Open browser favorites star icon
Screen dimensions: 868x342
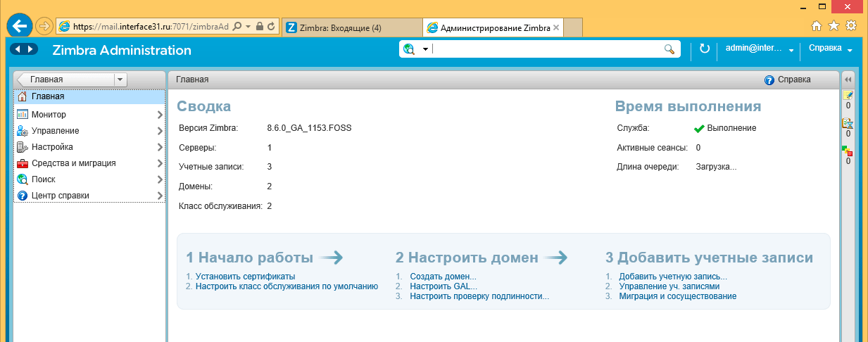[x=834, y=25]
